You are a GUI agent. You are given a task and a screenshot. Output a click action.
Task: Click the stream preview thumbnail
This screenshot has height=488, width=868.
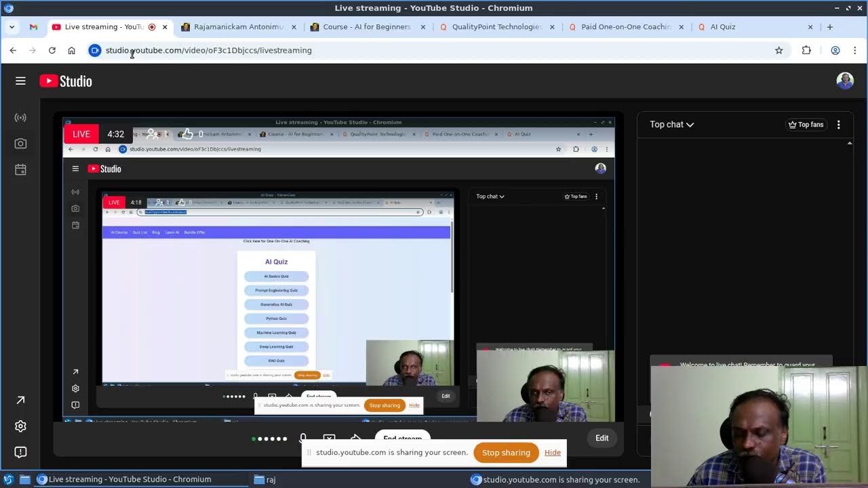click(x=338, y=271)
